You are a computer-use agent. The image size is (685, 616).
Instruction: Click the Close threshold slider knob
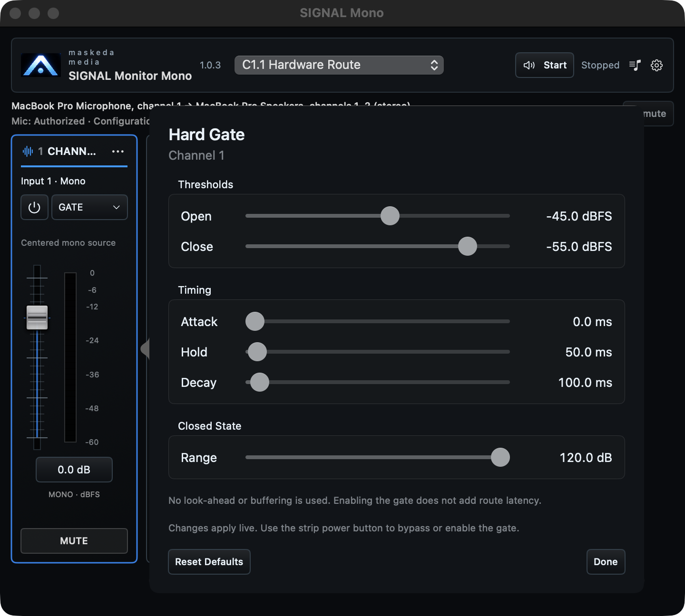468,246
